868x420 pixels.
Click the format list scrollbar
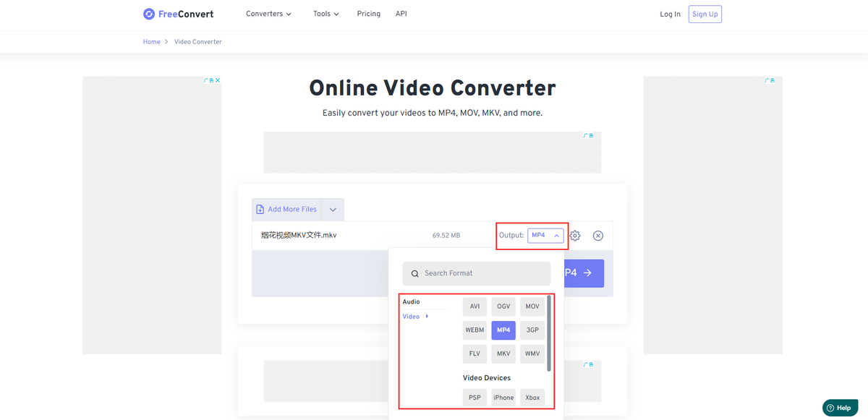point(549,334)
